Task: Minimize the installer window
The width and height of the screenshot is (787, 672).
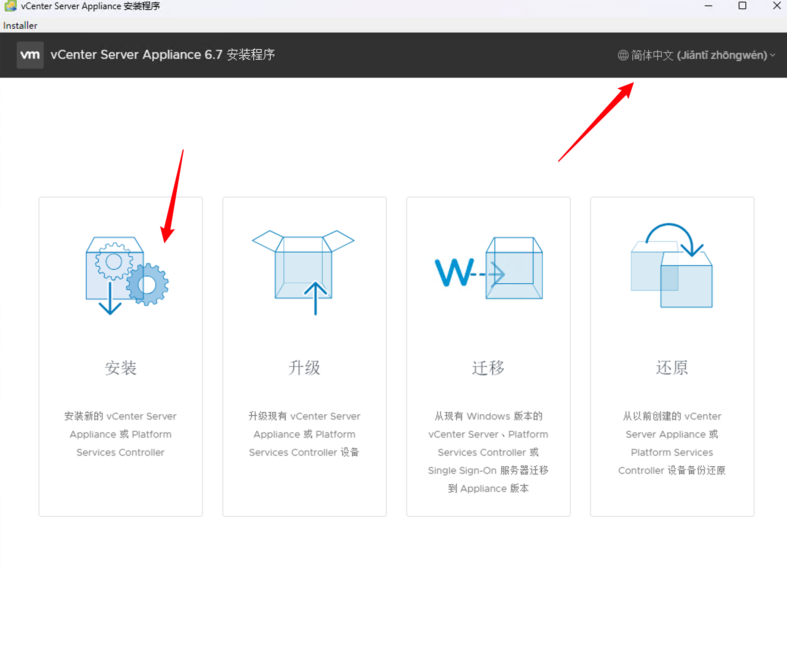Action: 708,6
